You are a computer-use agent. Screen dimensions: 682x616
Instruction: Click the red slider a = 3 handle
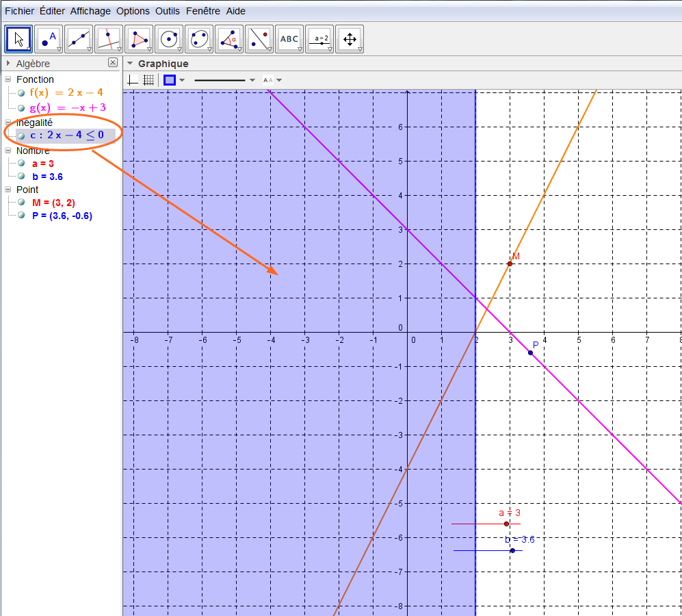coord(506,524)
